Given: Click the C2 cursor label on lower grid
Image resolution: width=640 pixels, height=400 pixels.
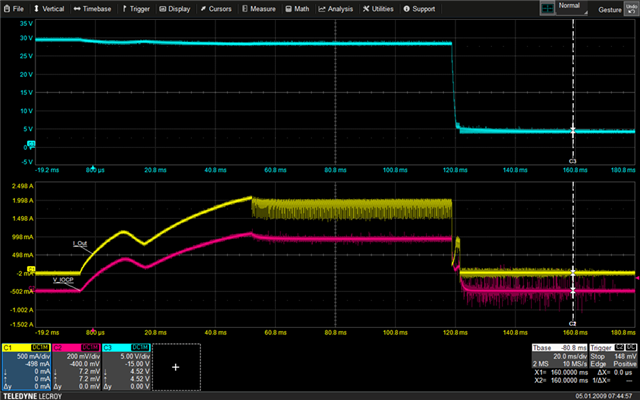Looking at the screenshot, I should pyautogui.click(x=572, y=324).
